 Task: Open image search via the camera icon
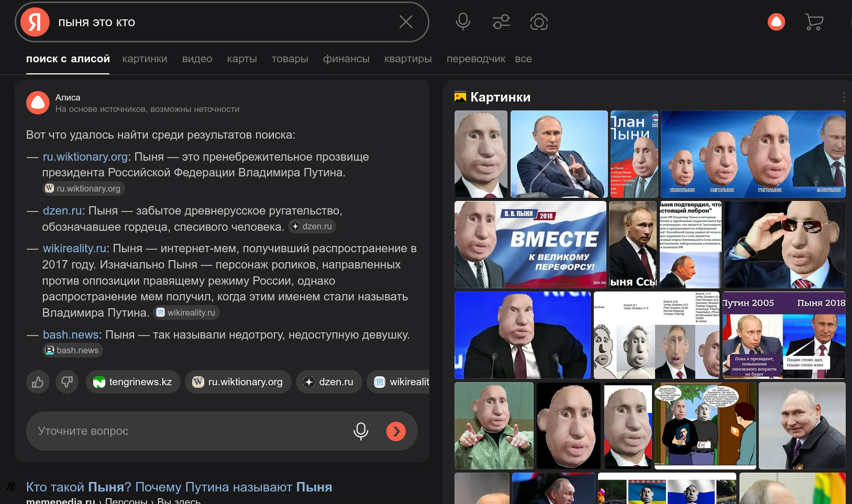[x=539, y=22]
